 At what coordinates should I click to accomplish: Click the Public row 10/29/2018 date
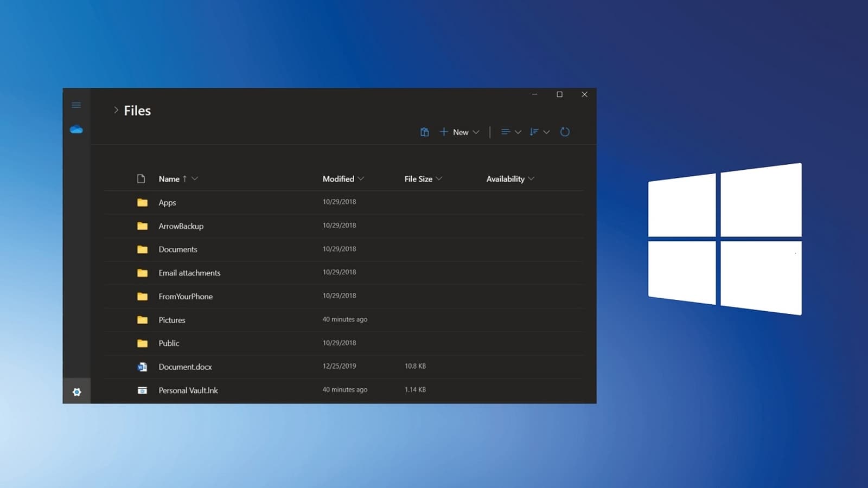[x=340, y=343]
